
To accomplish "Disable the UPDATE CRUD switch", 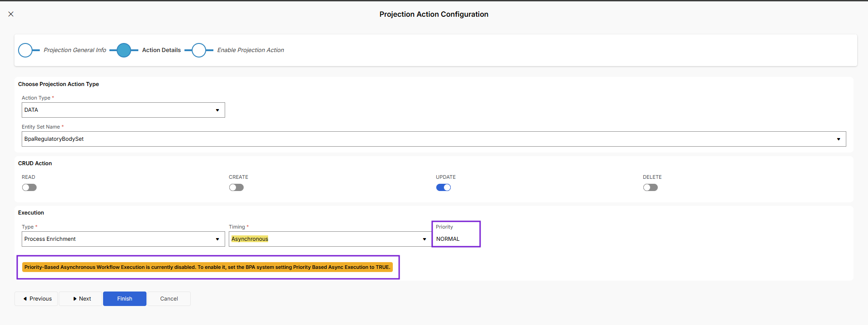I will [x=443, y=187].
